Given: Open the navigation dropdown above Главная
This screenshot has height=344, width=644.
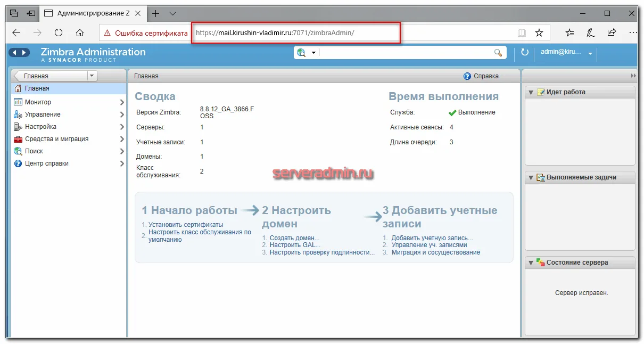Looking at the screenshot, I should click(x=92, y=75).
